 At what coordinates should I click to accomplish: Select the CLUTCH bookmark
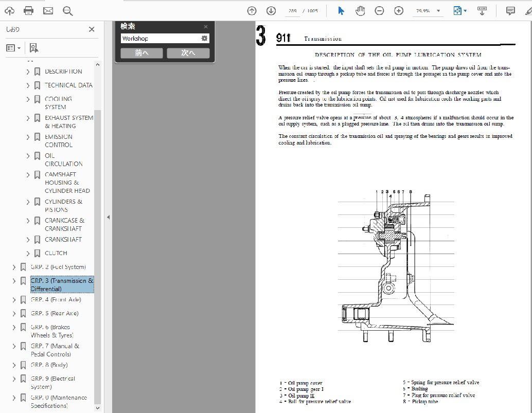[56, 253]
